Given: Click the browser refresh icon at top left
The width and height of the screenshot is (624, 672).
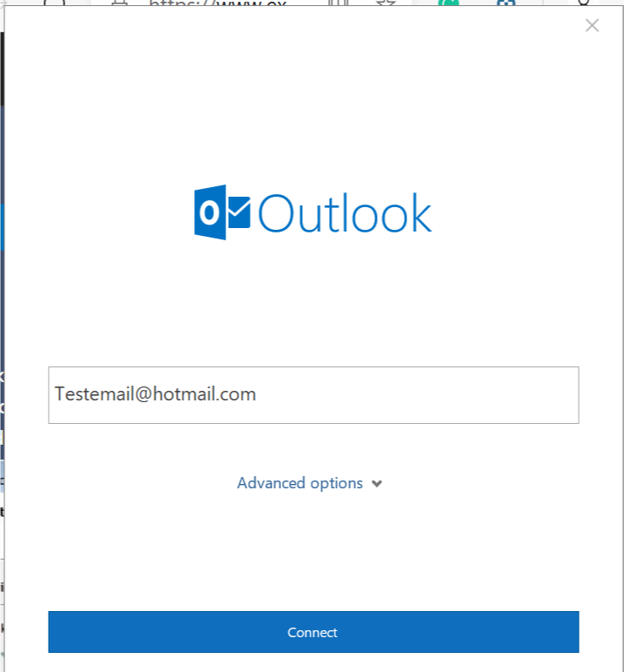Looking at the screenshot, I should click(55, 3).
